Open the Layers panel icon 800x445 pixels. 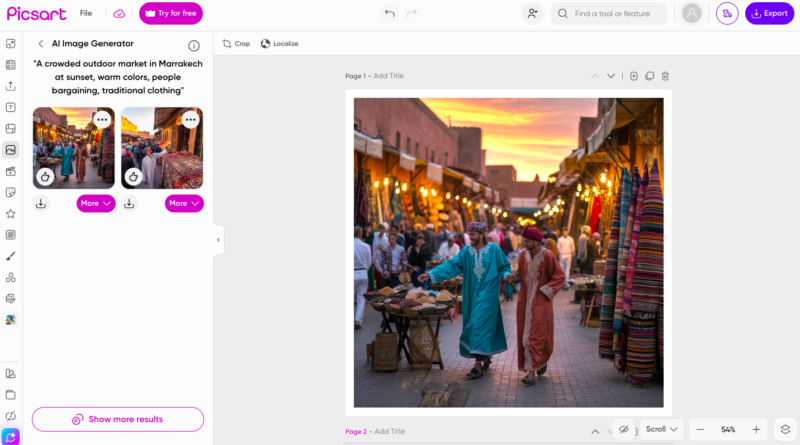tap(785, 429)
